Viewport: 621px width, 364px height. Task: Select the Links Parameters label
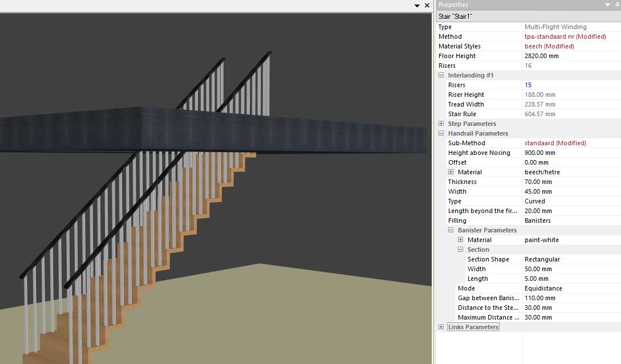473,327
